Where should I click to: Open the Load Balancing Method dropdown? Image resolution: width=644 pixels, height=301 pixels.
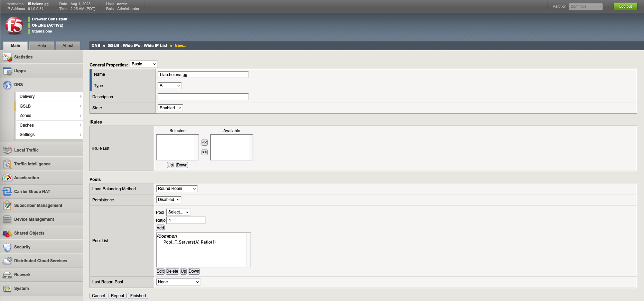[x=177, y=189]
